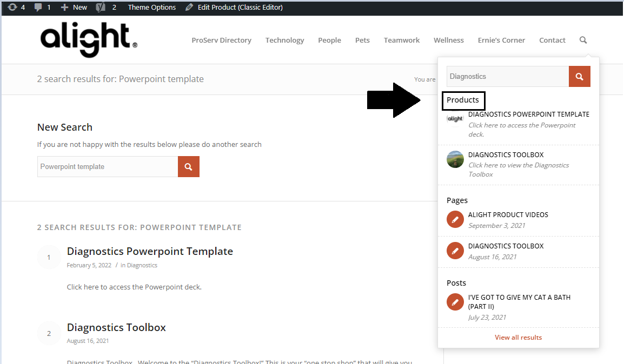Screen dimensions: 624x364
Task: Click the result number 2 badge
Action: click(x=49, y=333)
